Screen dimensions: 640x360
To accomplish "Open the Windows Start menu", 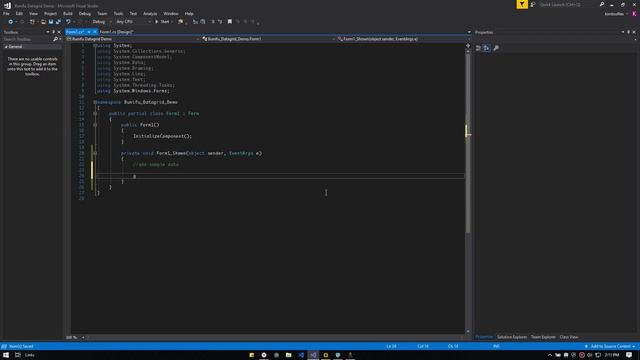I will [x=6, y=355].
